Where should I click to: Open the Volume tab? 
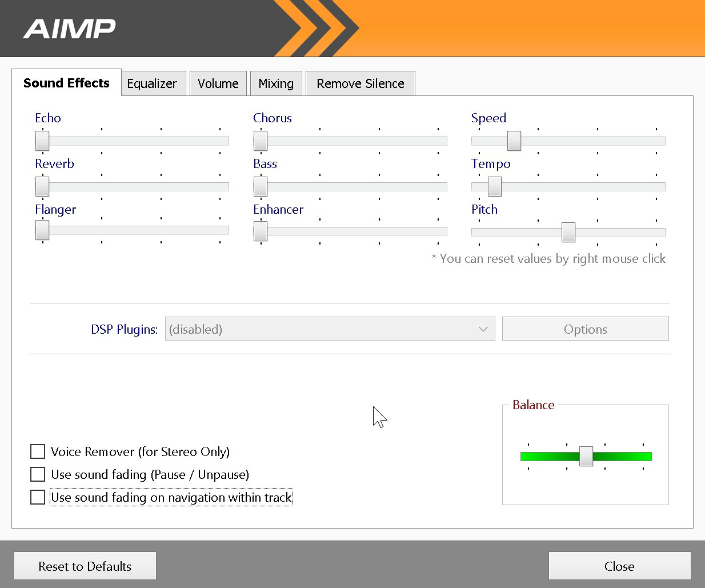pos(218,83)
